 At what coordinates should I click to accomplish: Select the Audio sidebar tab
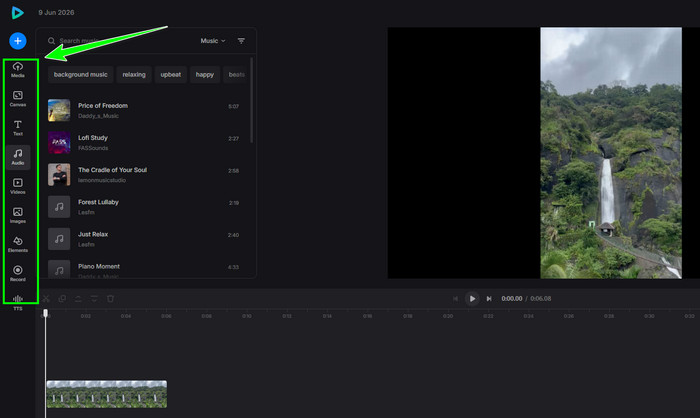click(18, 157)
